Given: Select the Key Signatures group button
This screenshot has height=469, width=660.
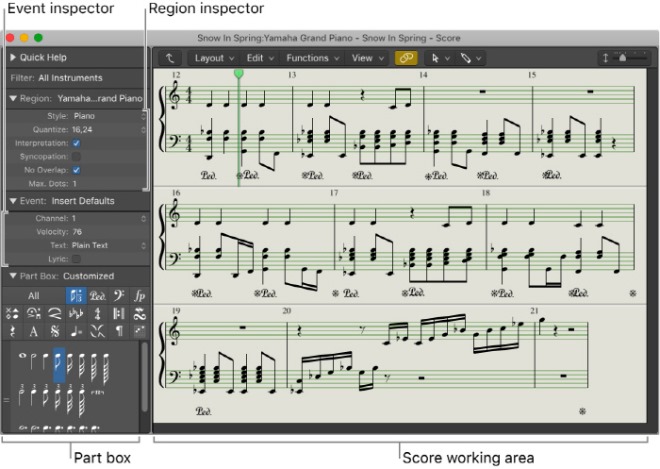Looking at the screenshot, I should click(x=76, y=313).
